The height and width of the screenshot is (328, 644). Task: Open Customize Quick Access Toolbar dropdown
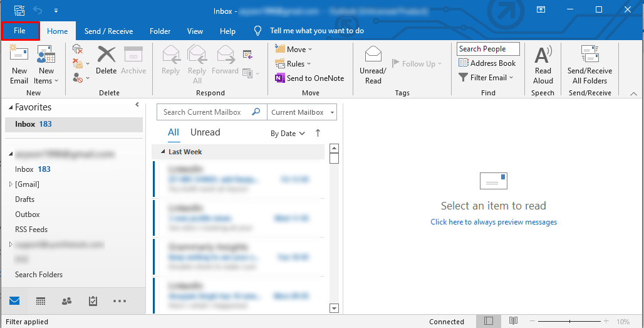56,10
